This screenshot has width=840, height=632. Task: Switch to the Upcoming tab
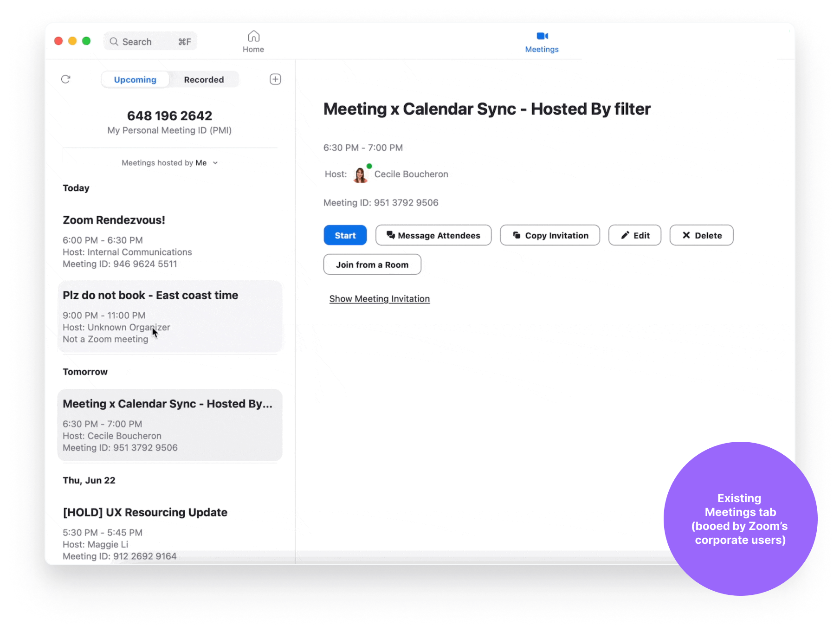point(135,80)
